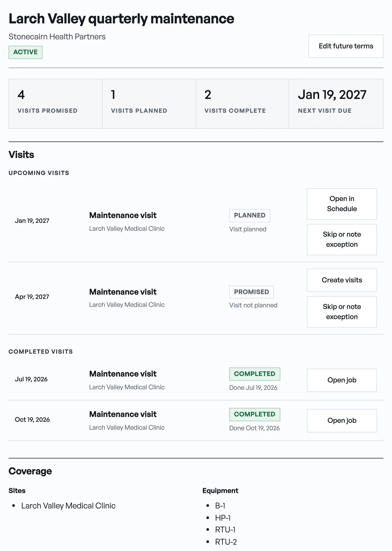Click COMPLETED badge for Jul 19, 2026 visit

[x=255, y=374]
